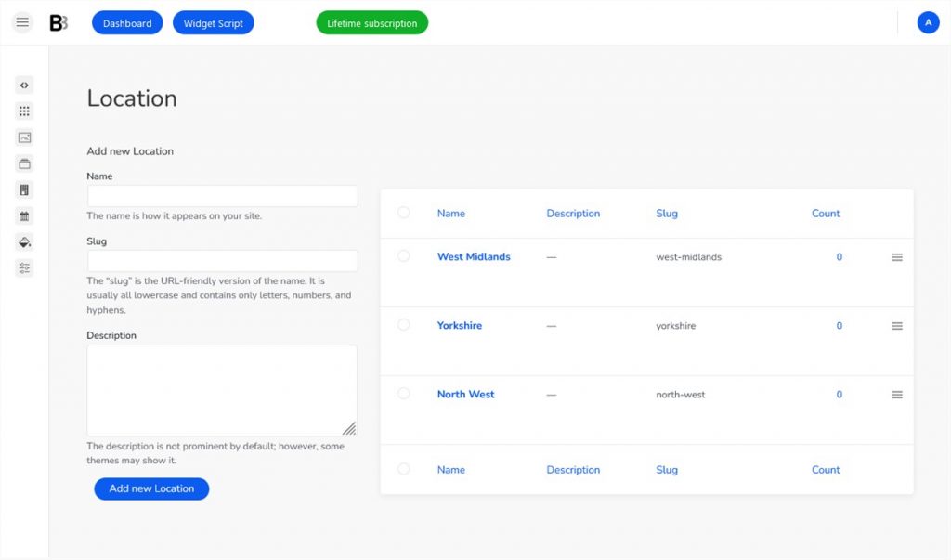Select the code widget icon in sidebar
The image size is (951, 560).
coord(23,85)
